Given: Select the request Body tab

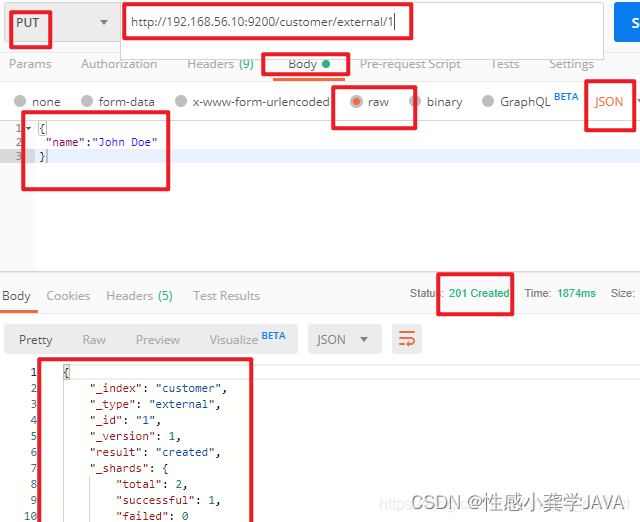Looking at the screenshot, I should click(x=309, y=64).
